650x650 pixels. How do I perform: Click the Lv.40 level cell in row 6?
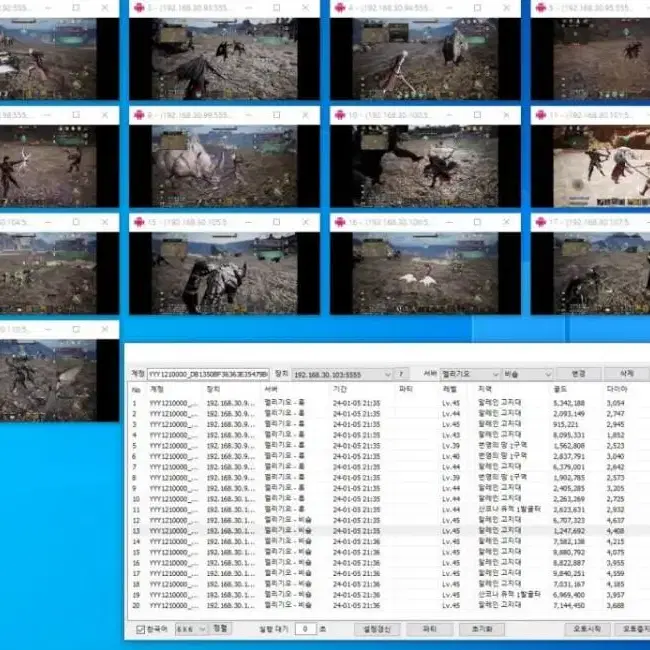click(451, 456)
